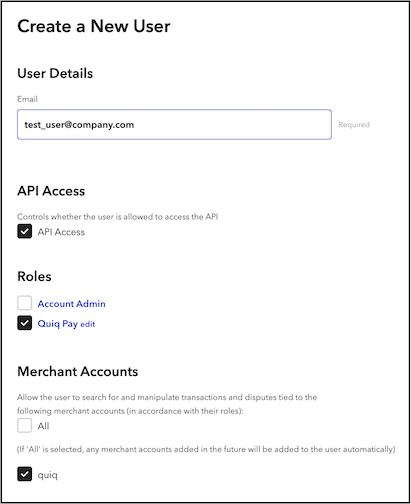Deselect the quiq merchant account checkbox

click(x=25, y=474)
